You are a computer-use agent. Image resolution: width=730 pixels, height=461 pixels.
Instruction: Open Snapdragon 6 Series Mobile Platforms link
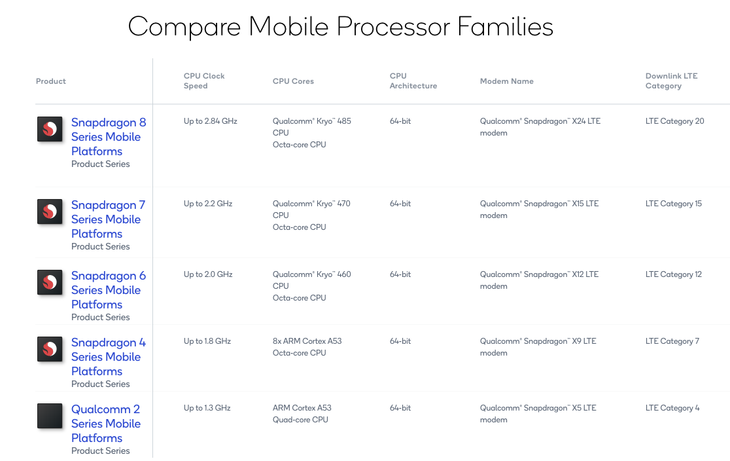[108, 290]
